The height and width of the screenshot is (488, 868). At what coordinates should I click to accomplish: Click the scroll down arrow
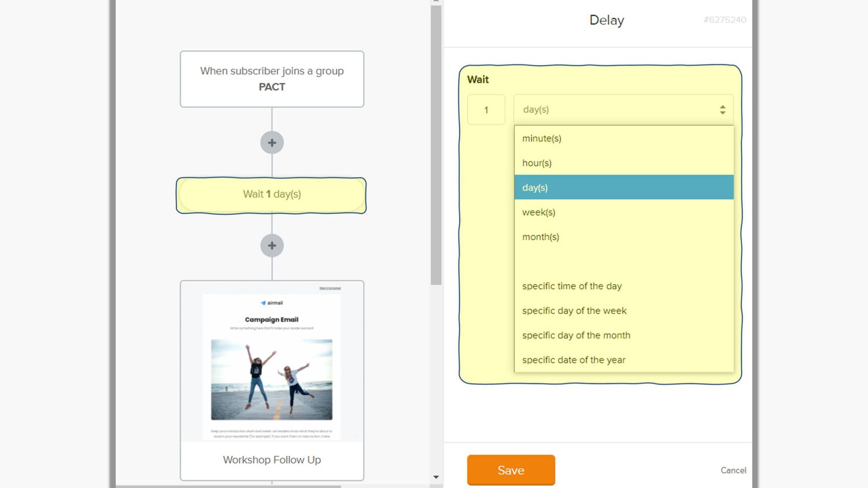(436, 477)
